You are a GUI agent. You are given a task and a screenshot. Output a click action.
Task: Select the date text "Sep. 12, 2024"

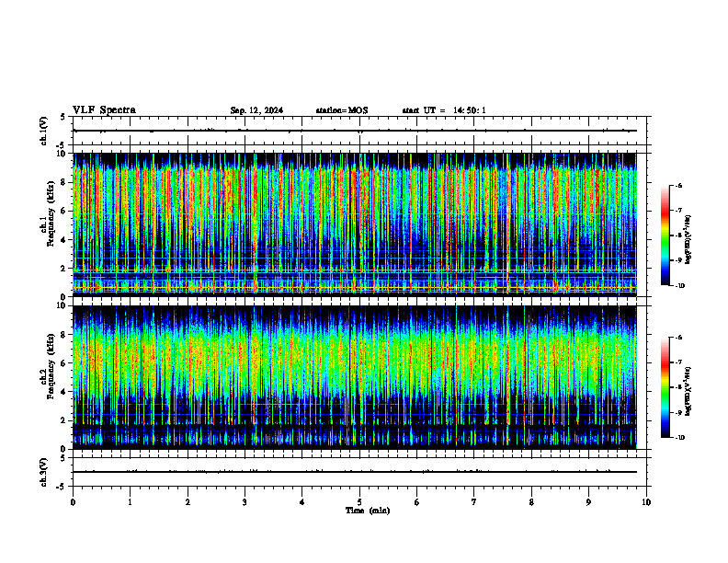click(x=256, y=110)
